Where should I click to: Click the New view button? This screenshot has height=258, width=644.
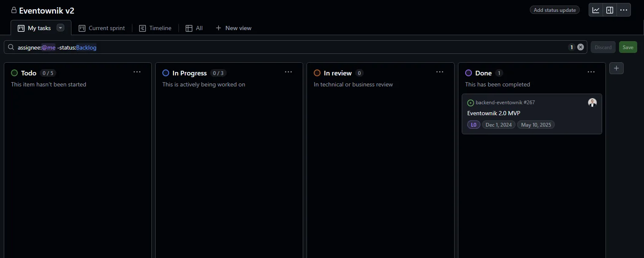point(233,28)
